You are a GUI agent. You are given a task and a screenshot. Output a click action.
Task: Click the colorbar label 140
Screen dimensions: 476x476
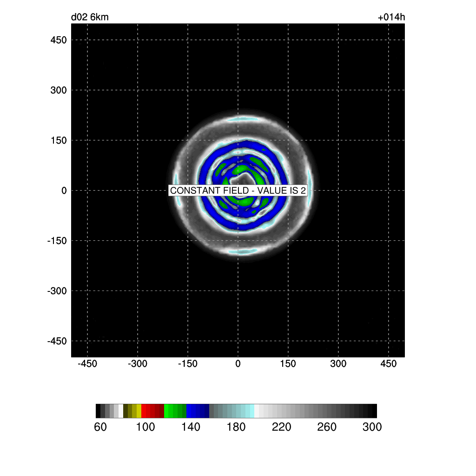tap(191, 427)
